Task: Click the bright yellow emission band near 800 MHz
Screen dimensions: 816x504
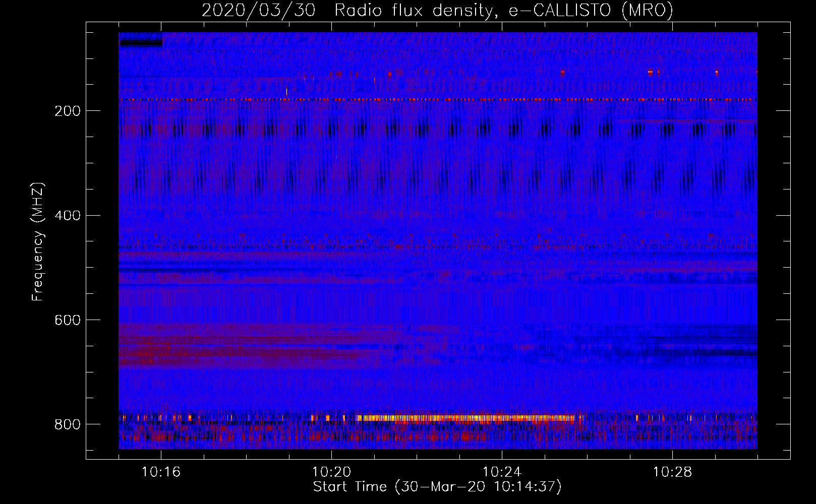Action: click(x=465, y=418)
